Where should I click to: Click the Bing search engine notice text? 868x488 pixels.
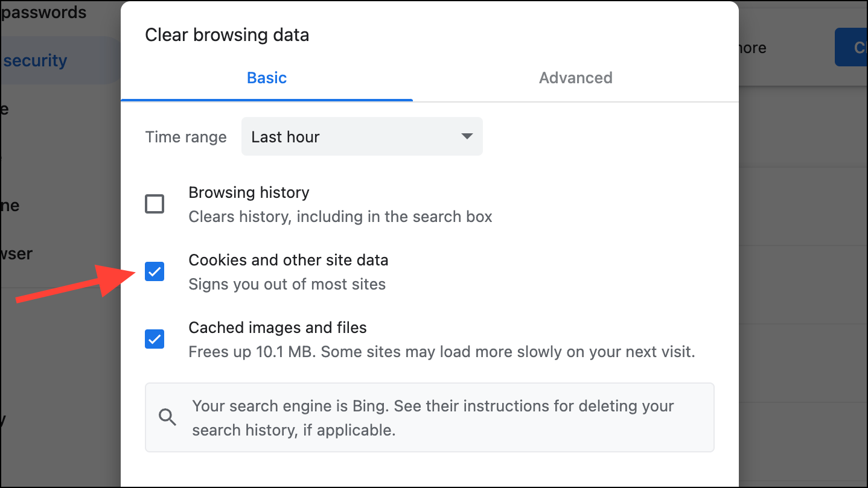[x=432, y=417]
